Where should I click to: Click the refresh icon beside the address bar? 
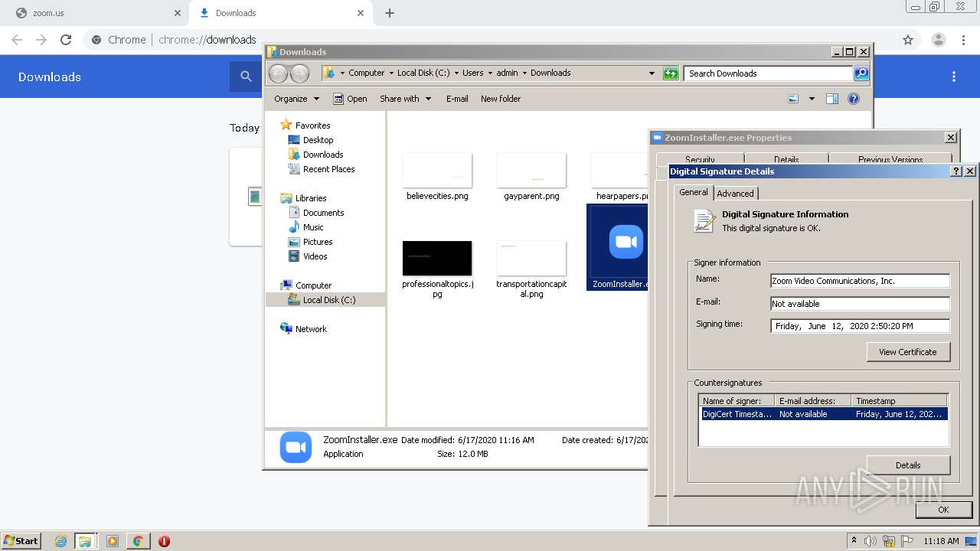[x=671, y=73]
